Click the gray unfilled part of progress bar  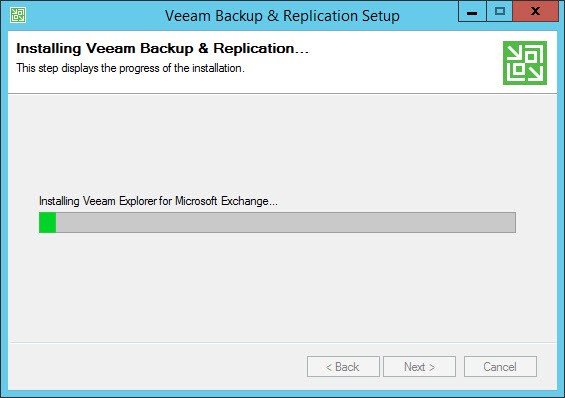click(x=286, y=222)
